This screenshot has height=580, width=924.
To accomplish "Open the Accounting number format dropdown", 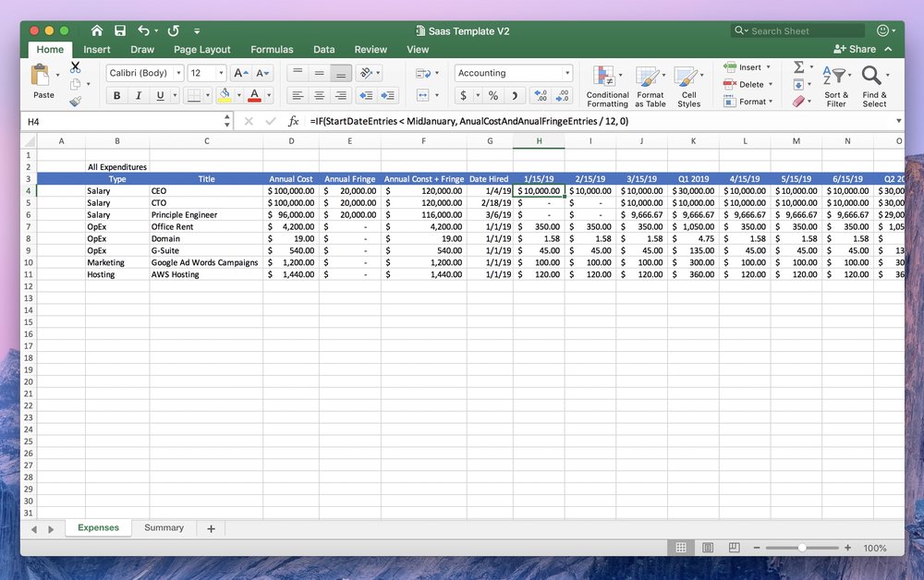I will coord(569,72).
